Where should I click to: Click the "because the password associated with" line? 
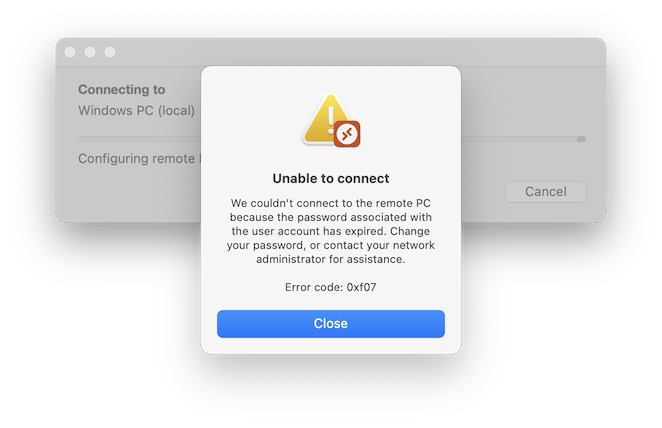pos(330,218)
